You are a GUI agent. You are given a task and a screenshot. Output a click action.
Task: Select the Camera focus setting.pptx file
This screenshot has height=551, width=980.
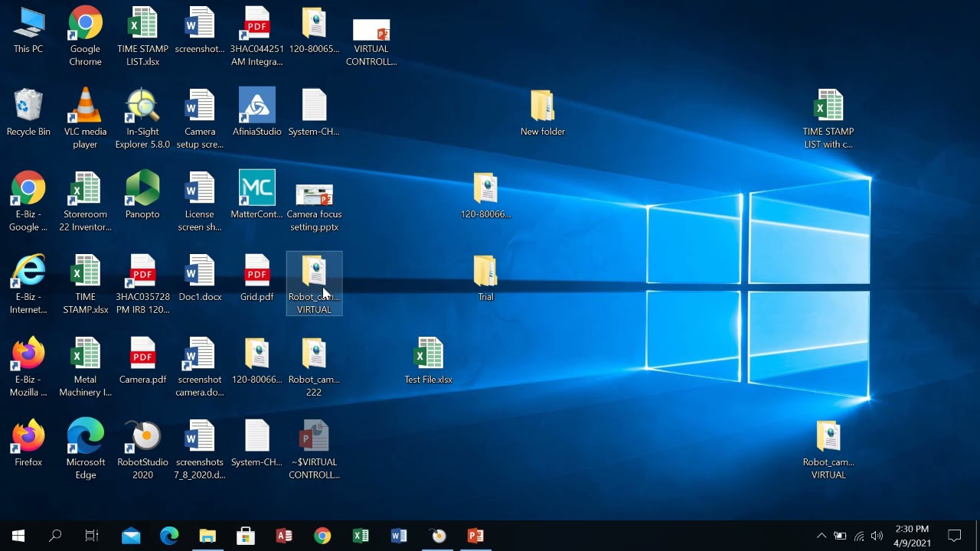coord(314,202)
